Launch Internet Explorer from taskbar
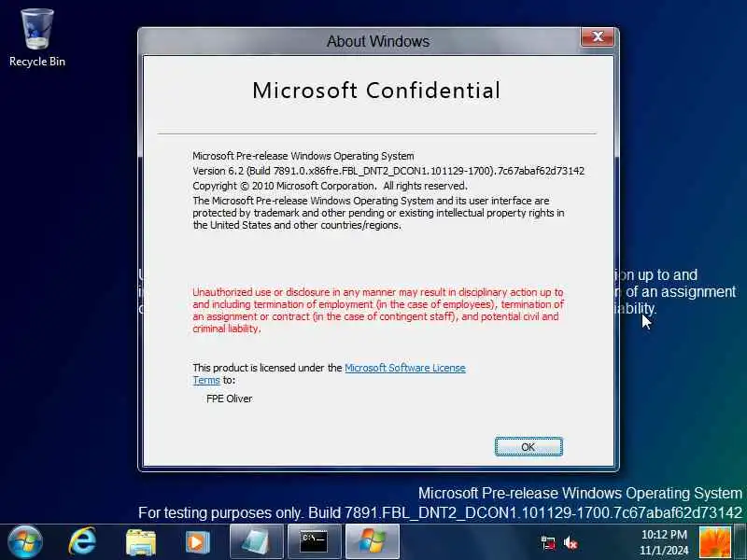747x560 pixels. (x=82, y=542)
